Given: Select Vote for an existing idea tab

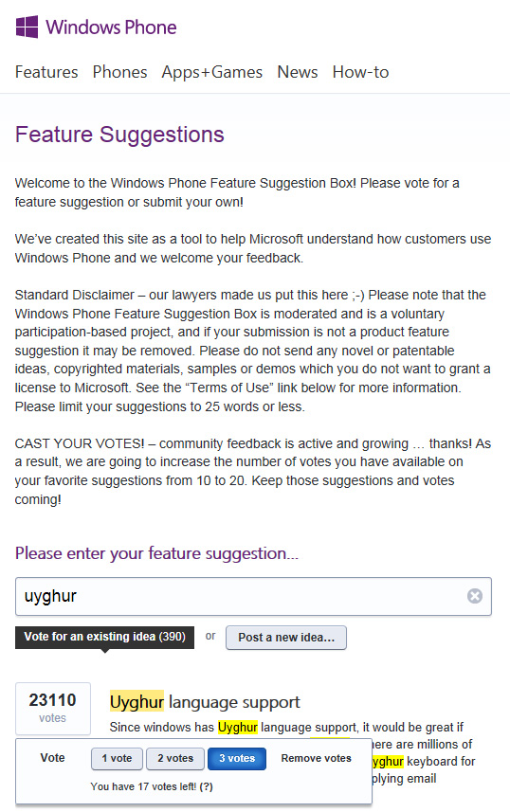Looking at the screenshot, I should (104, 637).
